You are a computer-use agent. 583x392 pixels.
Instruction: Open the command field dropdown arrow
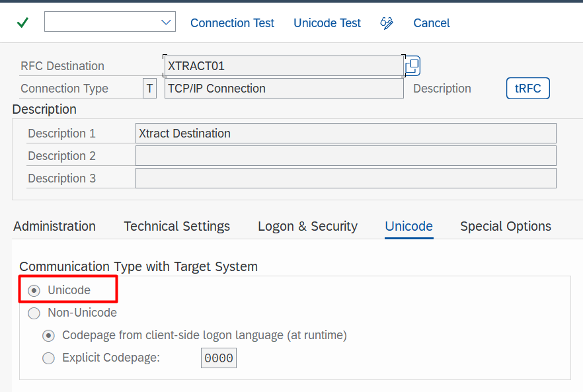click(x=166, y=22)
